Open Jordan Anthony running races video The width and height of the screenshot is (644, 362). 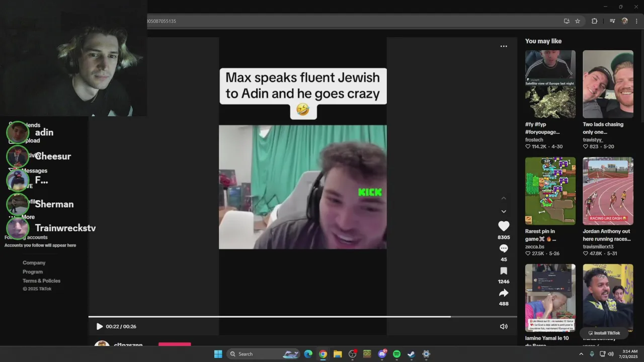(608, 191)
